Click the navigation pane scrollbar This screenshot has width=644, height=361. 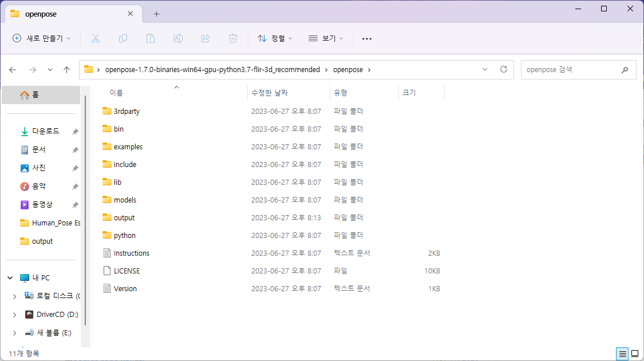coord(85,209)
